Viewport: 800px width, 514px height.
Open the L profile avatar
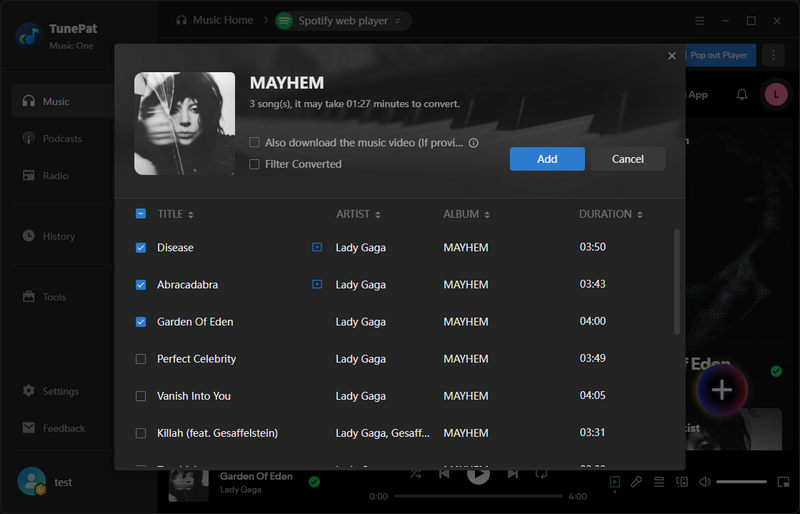tap(776, 94)
